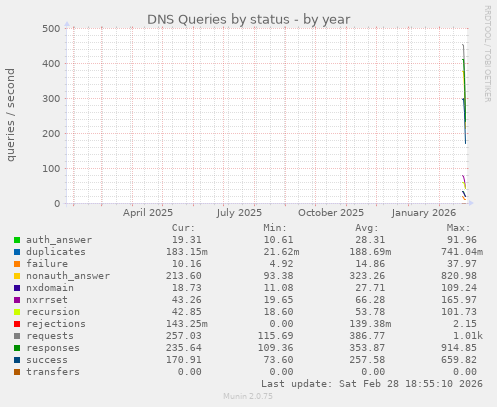This screenshot has height=407, width=497.
Task: Click requests min value 115.69
Action: tap(275, 336)
